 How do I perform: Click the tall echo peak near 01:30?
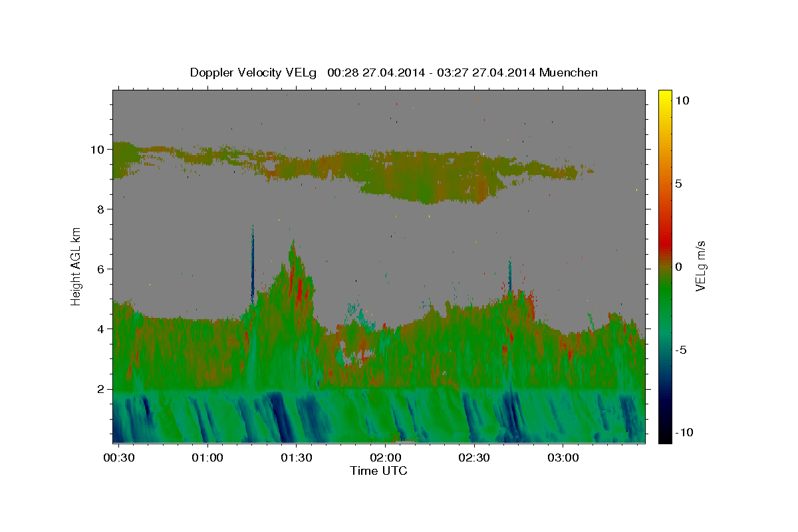[x=293, y=279]
